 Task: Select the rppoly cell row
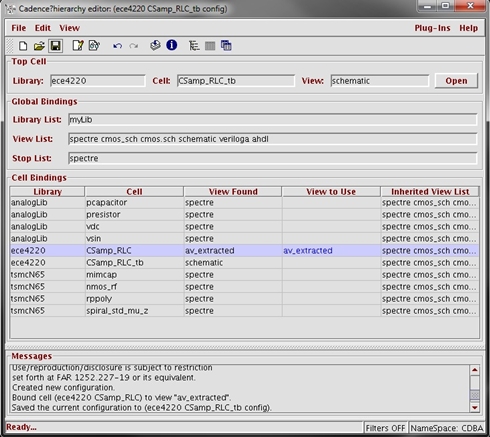coord(244,299)
